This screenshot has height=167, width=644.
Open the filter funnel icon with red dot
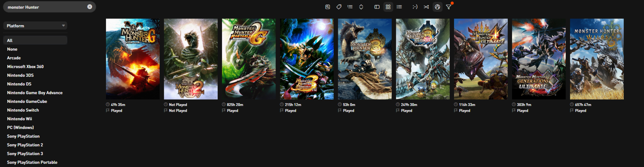449,7
